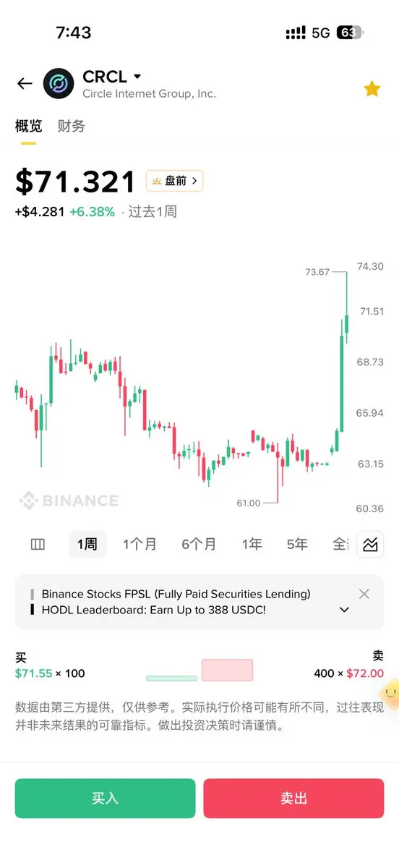Toggle the chart type line icon

point(371,544)
